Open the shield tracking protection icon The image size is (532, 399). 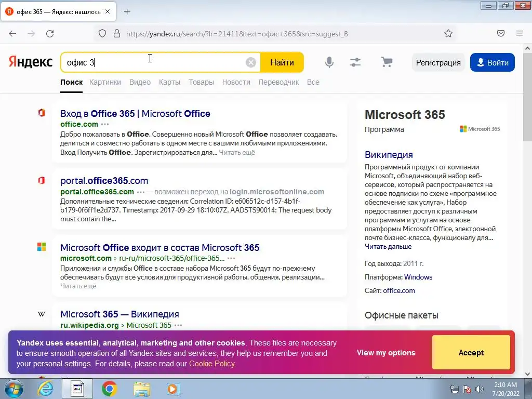pos(102,34)
